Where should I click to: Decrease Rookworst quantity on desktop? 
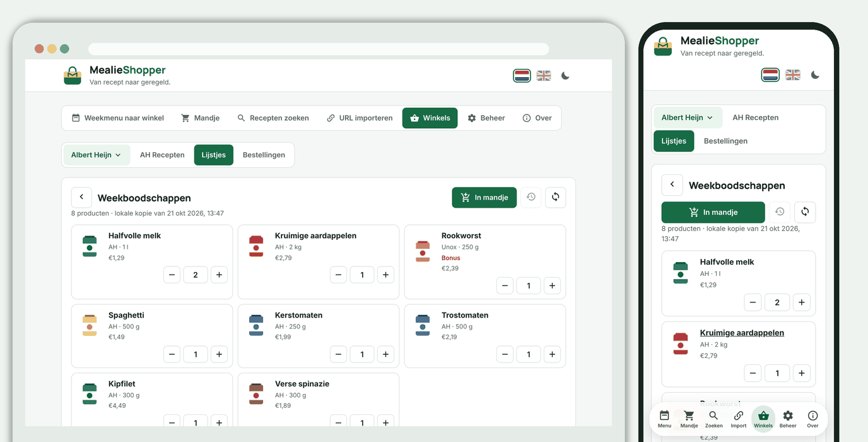click(x=505, y=285)
